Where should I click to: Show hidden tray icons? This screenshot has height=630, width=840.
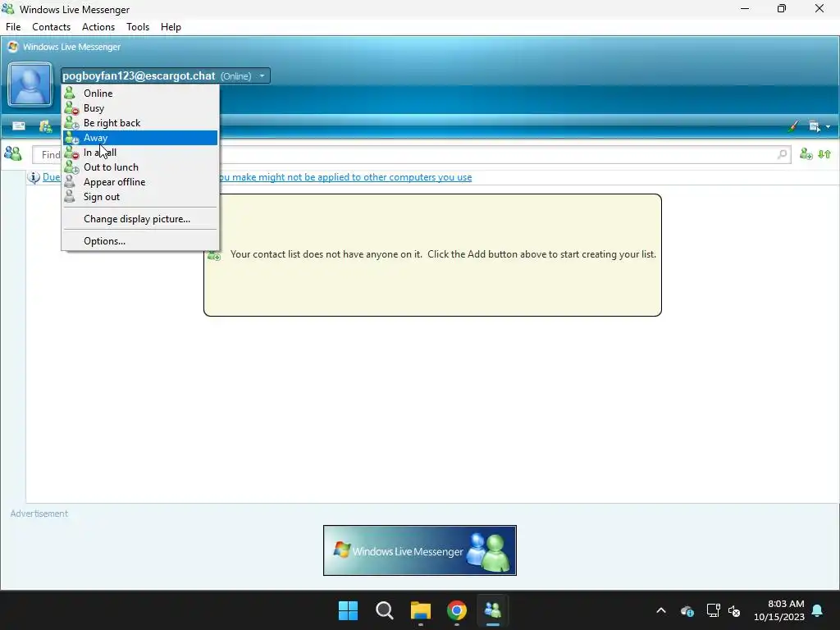[661, 610]
